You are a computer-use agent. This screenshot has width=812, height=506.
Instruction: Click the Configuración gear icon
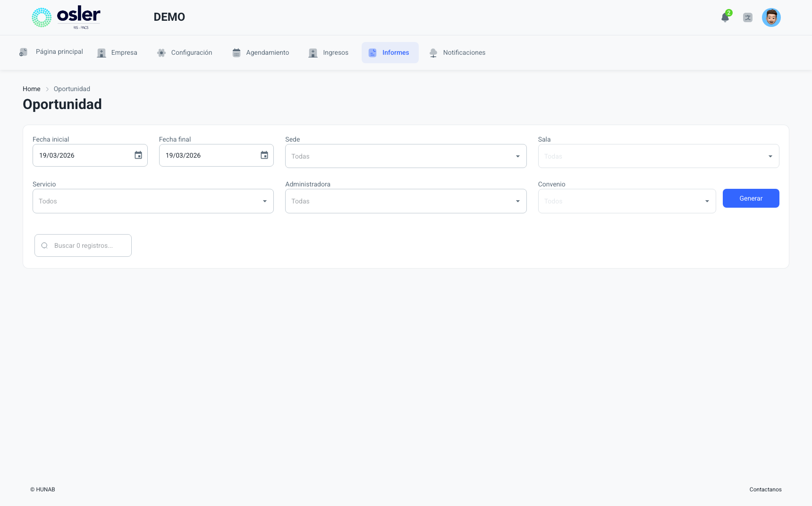coord(161,53)
